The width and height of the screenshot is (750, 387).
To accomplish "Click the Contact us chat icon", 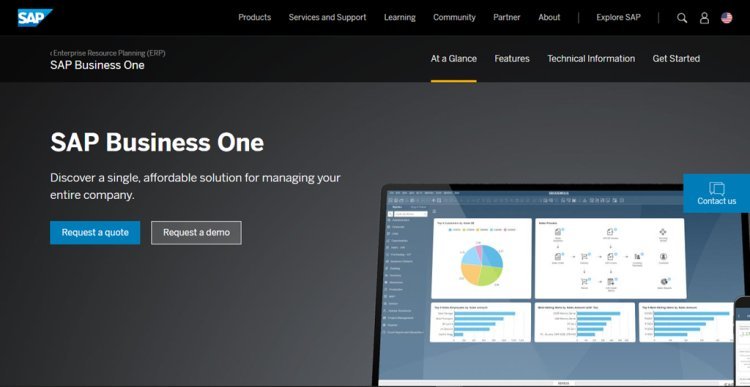I will (717, 189).
